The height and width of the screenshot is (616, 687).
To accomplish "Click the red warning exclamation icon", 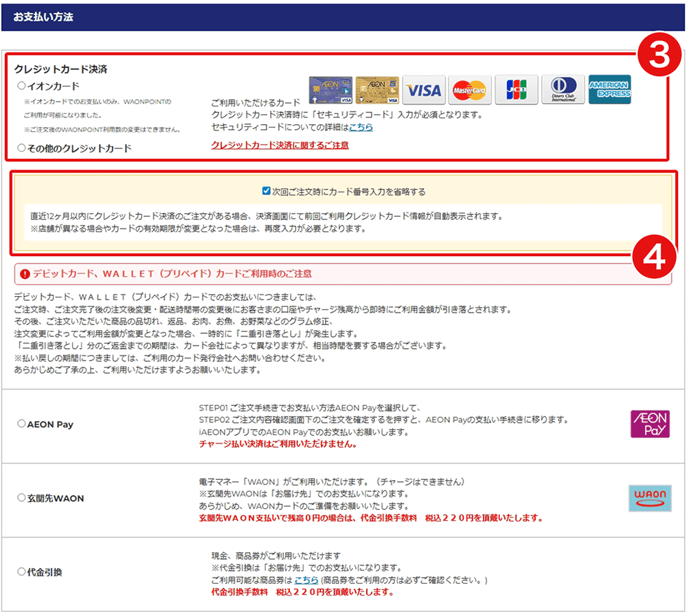I will [x=25, y=274].
